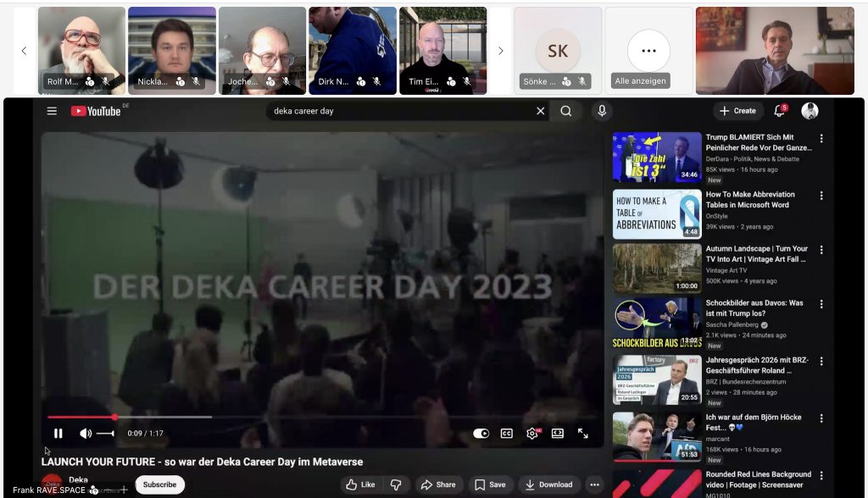Screen dimensions: 868x498
Task: Subscribe to the Deka channel
Action: (x=159, y=484)
